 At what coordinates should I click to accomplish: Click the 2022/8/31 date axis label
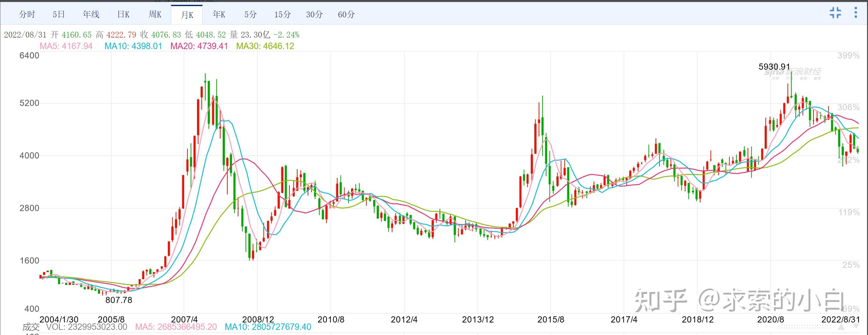(841, 320)
